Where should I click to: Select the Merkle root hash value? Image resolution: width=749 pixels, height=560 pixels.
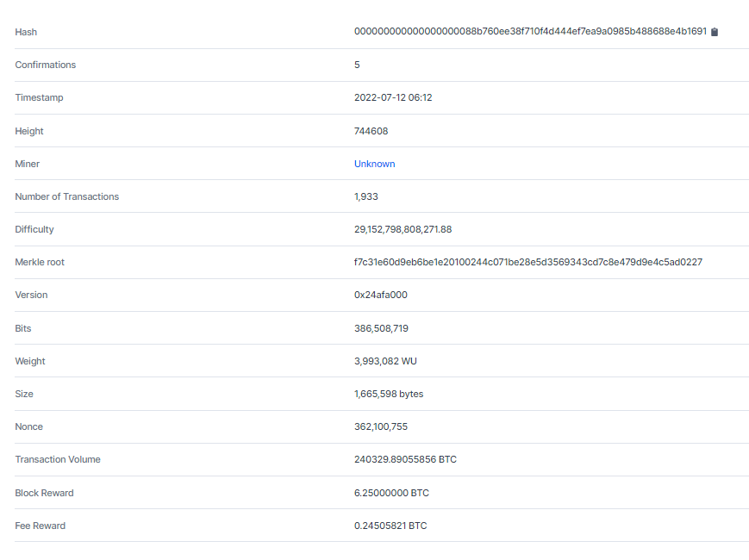pyautogui.click(x=528, y=262)
